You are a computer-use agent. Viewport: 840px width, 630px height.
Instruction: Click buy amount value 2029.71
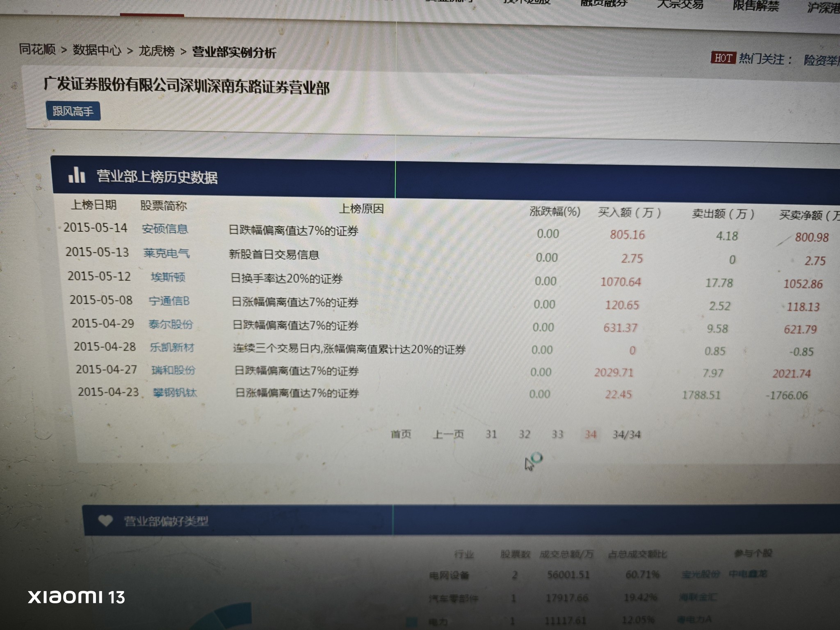[x=614, y=372]
